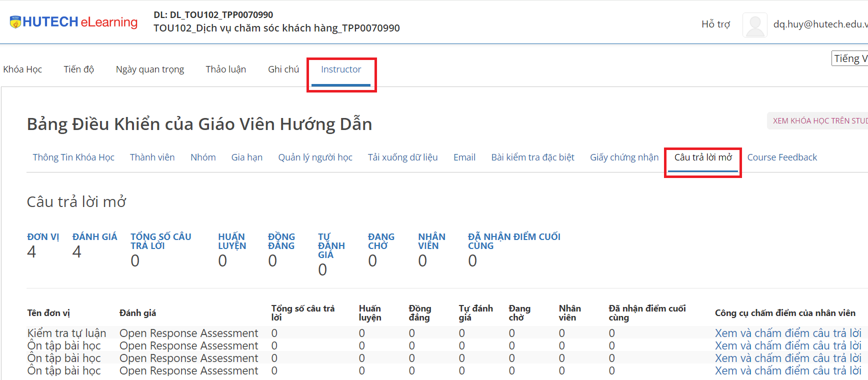Open the Course Feedback section
The image size is (868, 380).
point(781,157)
